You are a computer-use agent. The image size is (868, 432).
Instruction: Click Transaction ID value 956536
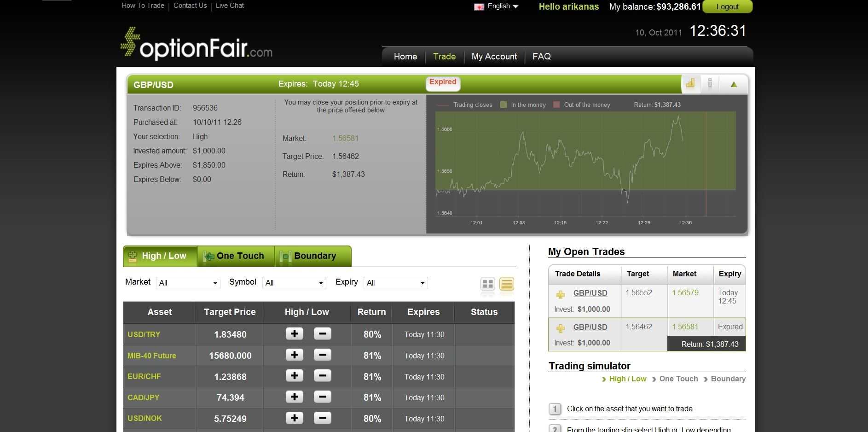click(205, 108)
